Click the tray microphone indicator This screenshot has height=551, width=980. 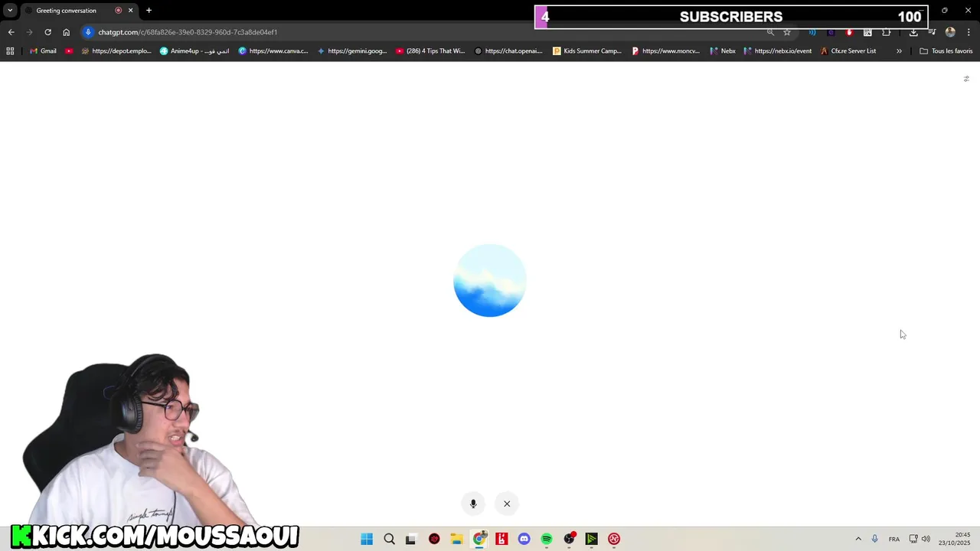[x=875, y=539]
